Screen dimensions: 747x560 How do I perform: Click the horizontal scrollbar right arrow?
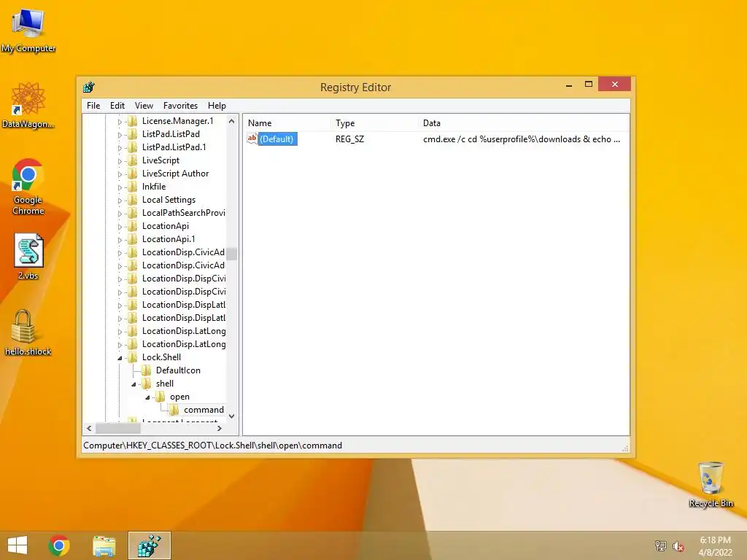coord(219,428)
